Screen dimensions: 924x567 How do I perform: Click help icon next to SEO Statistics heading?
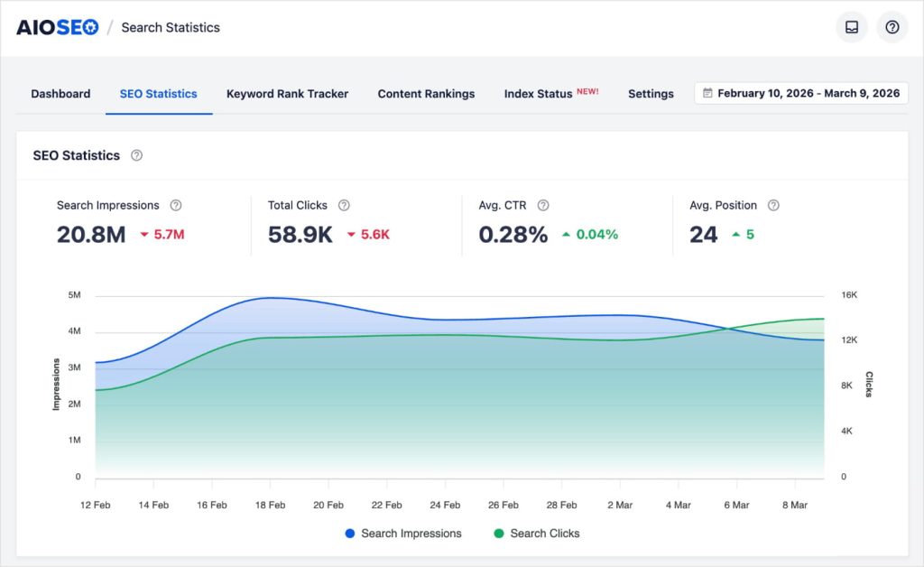click(137, 155)
